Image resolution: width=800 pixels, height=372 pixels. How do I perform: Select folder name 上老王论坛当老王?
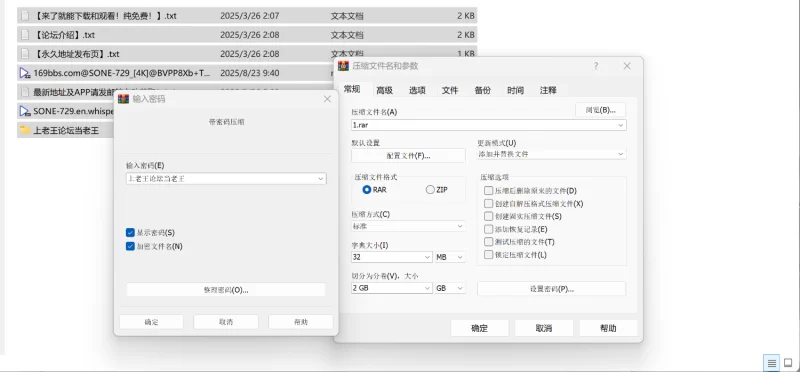coord(66,130)
